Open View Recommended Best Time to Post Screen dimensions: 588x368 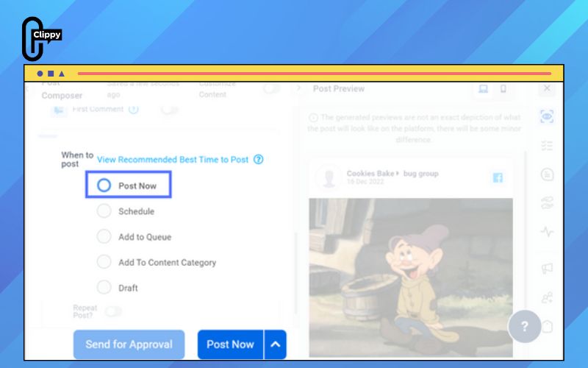[x=173, y=160]
